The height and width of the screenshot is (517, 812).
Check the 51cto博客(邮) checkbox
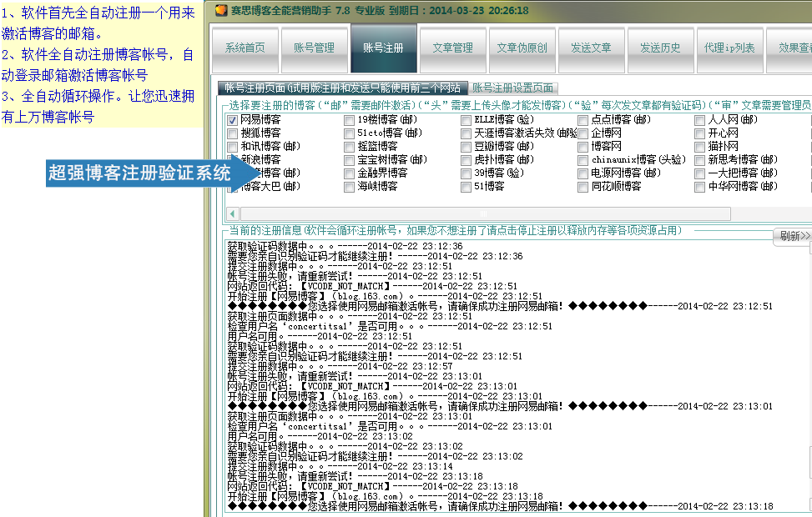click(x=350, y=133)
